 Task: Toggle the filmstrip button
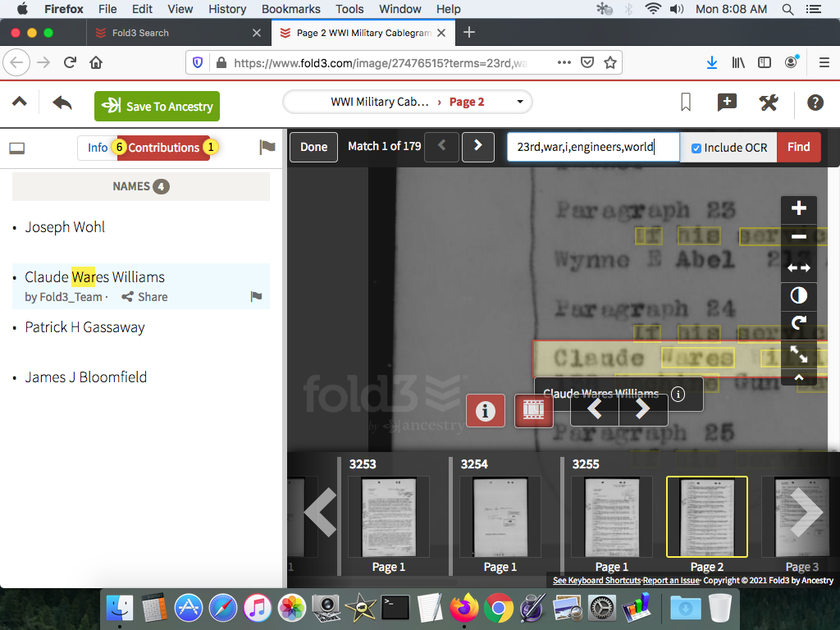(x=533, y=410)
